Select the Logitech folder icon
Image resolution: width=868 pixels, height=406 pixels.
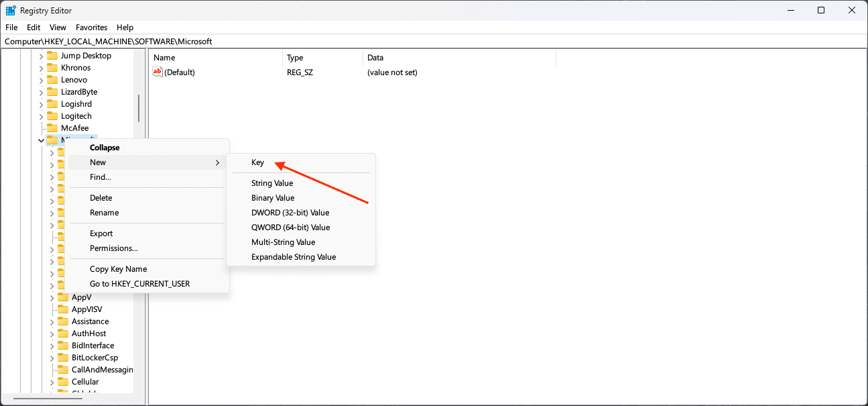click(52, 116)
